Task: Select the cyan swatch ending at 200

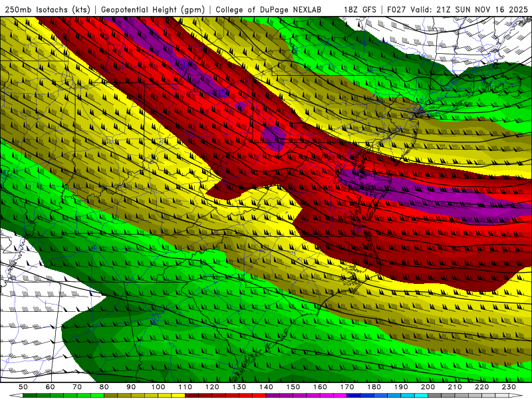Action: (421, 396)
